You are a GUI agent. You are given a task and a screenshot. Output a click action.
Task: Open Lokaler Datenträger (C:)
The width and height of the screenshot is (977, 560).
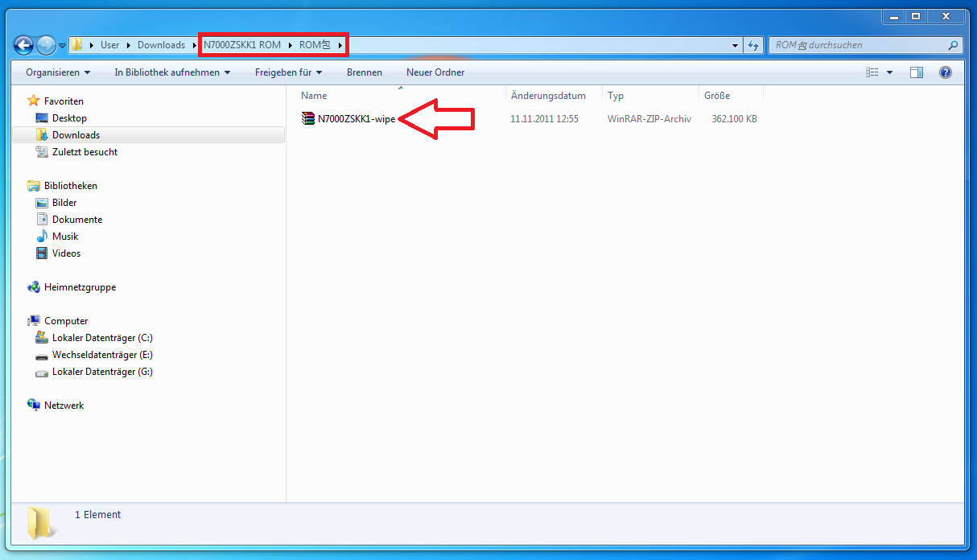[102, 338]
